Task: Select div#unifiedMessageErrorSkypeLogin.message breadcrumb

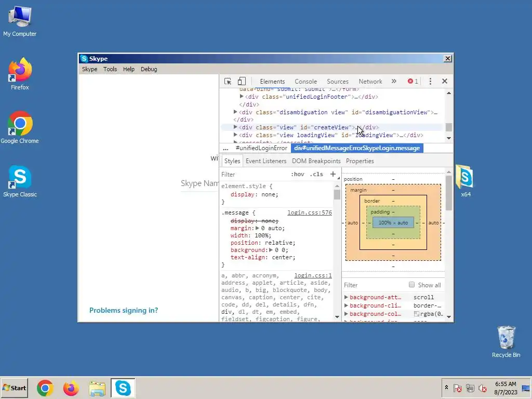Action: click(357, 148)
